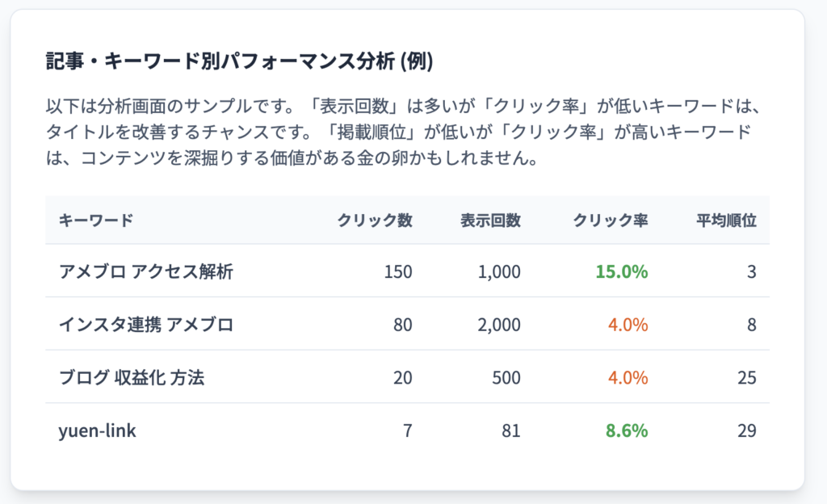Click the orange 4.0% for ブログ 収益化 row
The image size is (827, 504).
coord(627,378)
